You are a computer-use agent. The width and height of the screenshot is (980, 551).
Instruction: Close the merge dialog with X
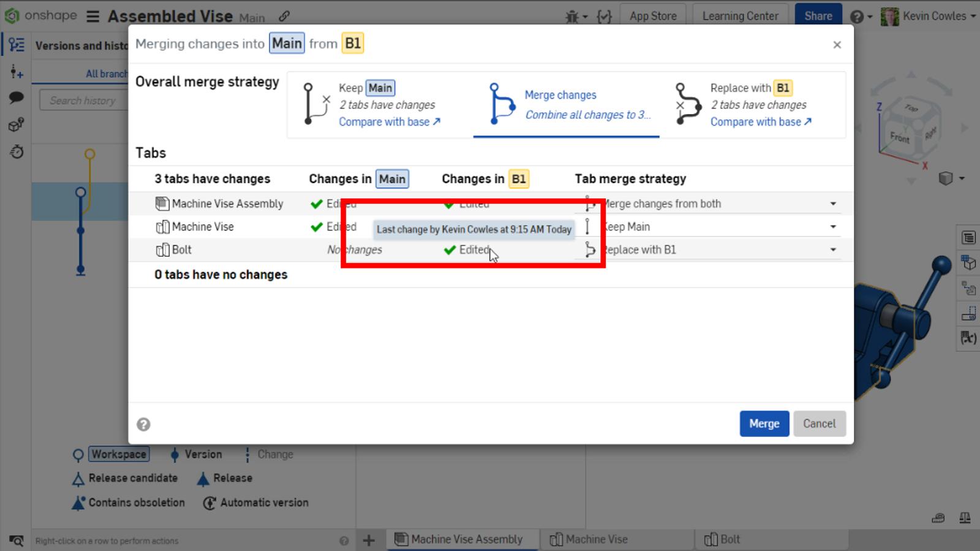click(837, 45)
